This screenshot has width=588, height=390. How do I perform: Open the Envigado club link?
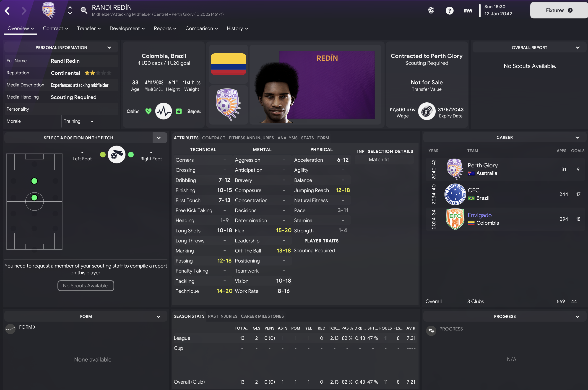tap(480, 215)
